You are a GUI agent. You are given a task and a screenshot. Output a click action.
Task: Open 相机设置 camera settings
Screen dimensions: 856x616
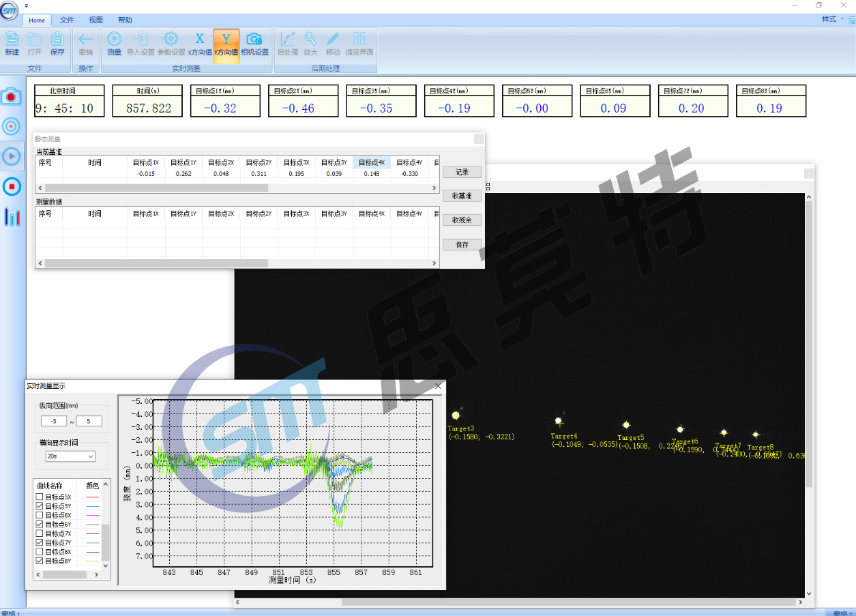[x=254, y=44]
